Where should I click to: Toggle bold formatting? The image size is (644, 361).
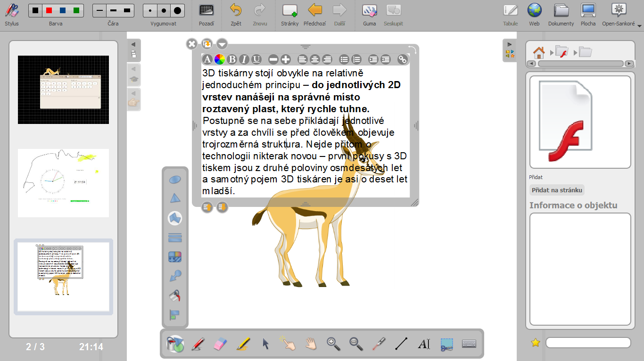[x=232, y=59]
